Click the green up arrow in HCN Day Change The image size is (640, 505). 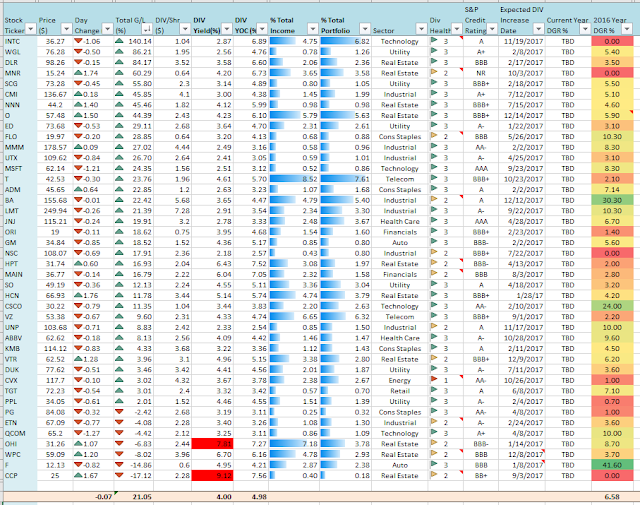point(78,295)
